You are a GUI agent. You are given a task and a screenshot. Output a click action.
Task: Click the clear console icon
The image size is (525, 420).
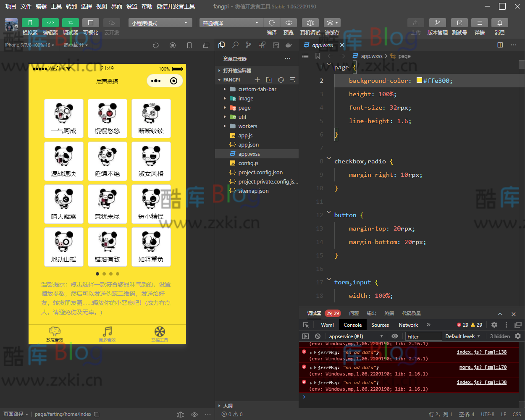pyautogui.click(x=318, y=336)
